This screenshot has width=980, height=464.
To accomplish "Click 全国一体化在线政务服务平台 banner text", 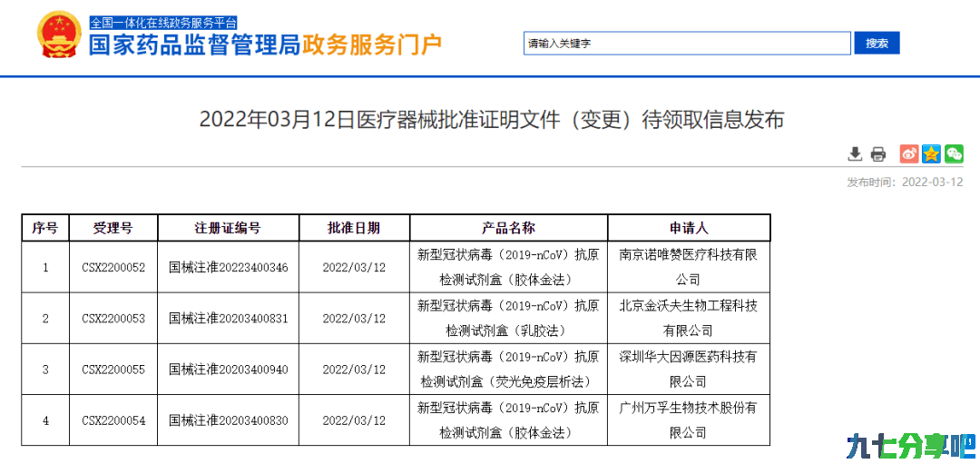I will click(163, 23).
